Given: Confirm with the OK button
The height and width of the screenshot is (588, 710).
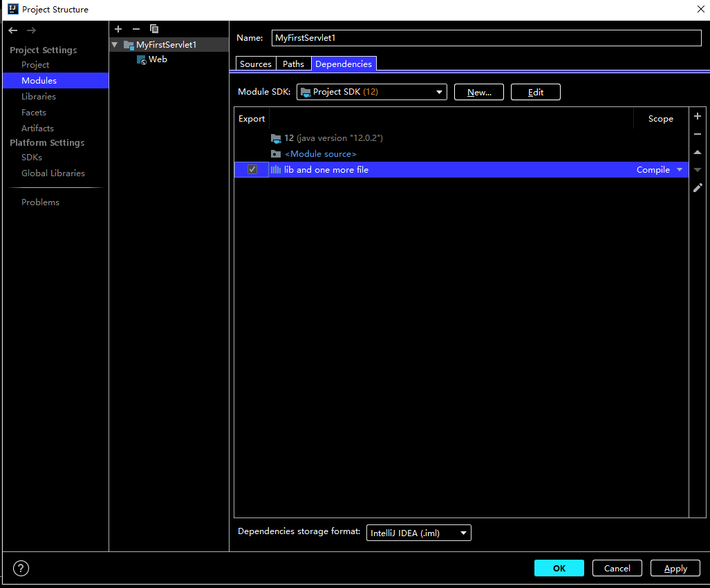Looking at the screenshot, I should (x=559, y=568).
